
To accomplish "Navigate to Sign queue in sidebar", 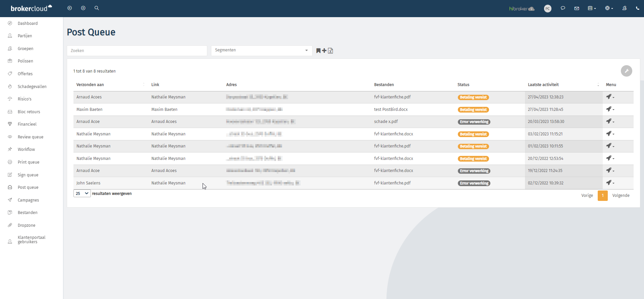I will tap(28, 175).
